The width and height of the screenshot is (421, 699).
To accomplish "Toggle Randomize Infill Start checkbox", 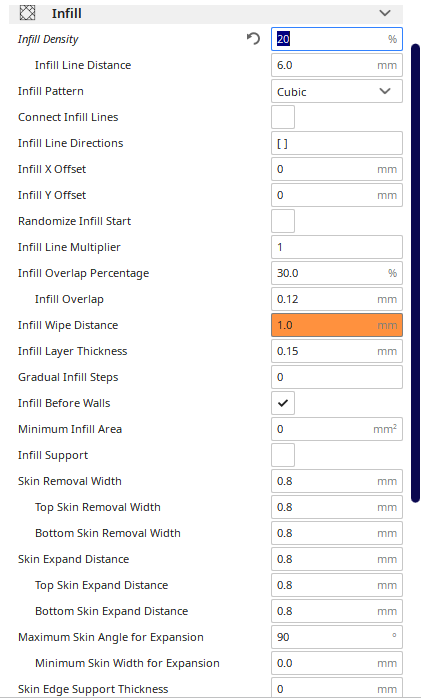I will pos(283,221).
